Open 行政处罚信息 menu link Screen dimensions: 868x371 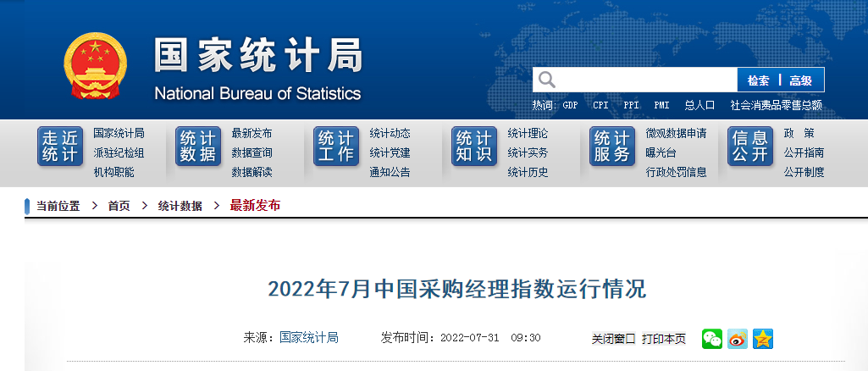[676, 172]
